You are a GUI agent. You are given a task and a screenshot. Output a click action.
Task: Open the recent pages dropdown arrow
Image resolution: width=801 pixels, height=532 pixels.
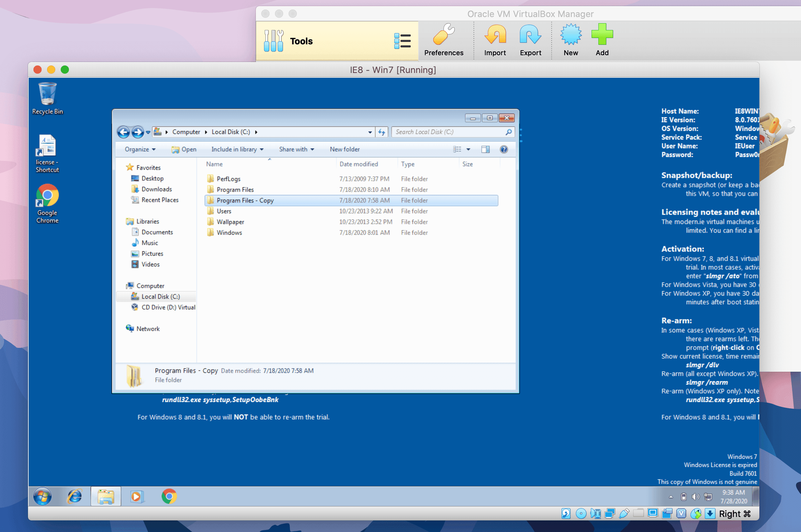click(x=148, y=132)
